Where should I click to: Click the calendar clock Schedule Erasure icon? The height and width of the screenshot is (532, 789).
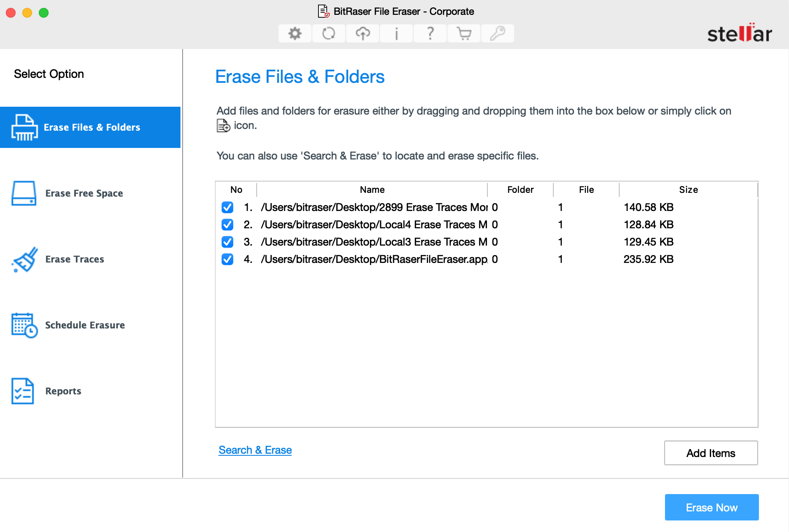(x=25, y=325)
